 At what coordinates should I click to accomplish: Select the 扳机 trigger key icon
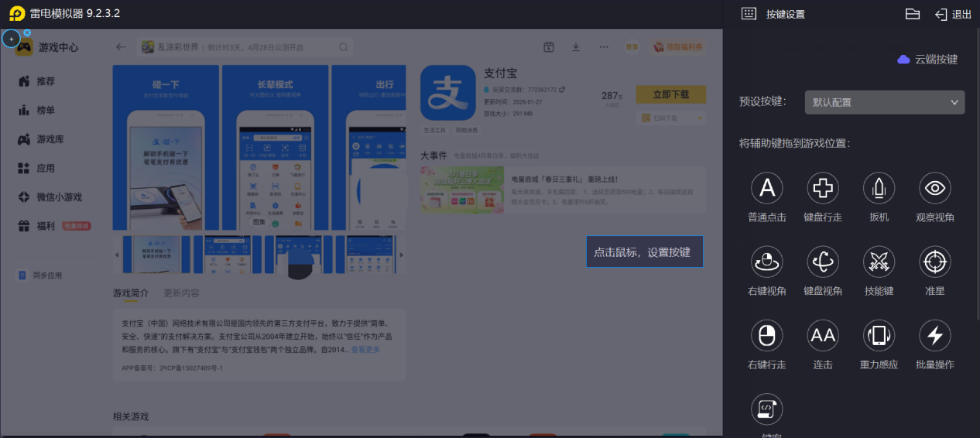tap(879, 187)
